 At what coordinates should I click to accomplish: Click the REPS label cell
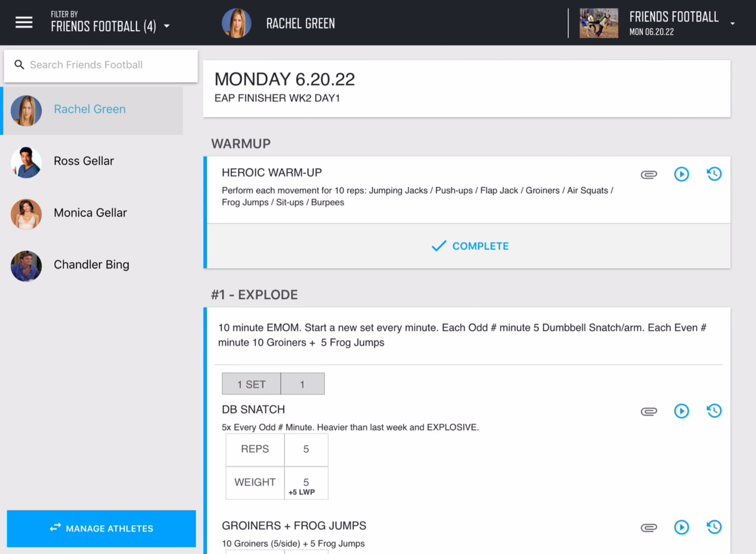click(255, 449)
